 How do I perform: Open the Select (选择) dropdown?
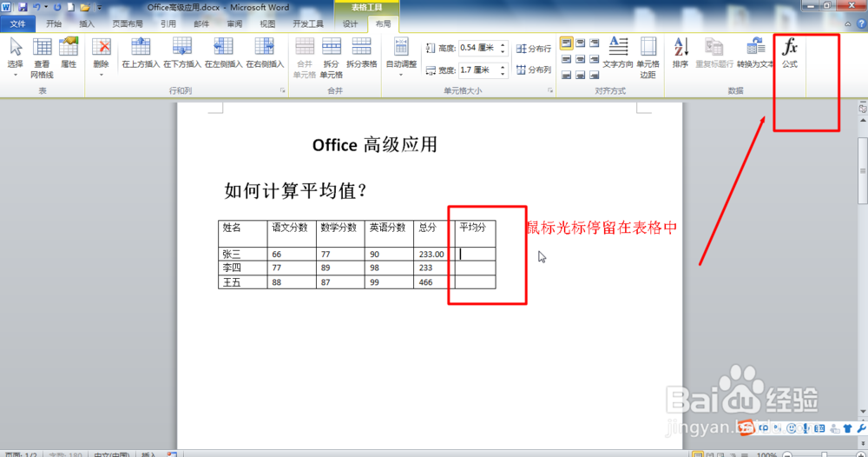click(16, 58)
